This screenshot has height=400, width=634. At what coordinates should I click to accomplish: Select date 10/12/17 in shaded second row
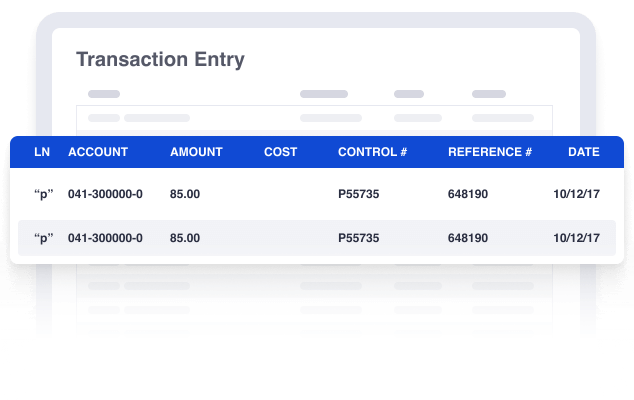577,238
